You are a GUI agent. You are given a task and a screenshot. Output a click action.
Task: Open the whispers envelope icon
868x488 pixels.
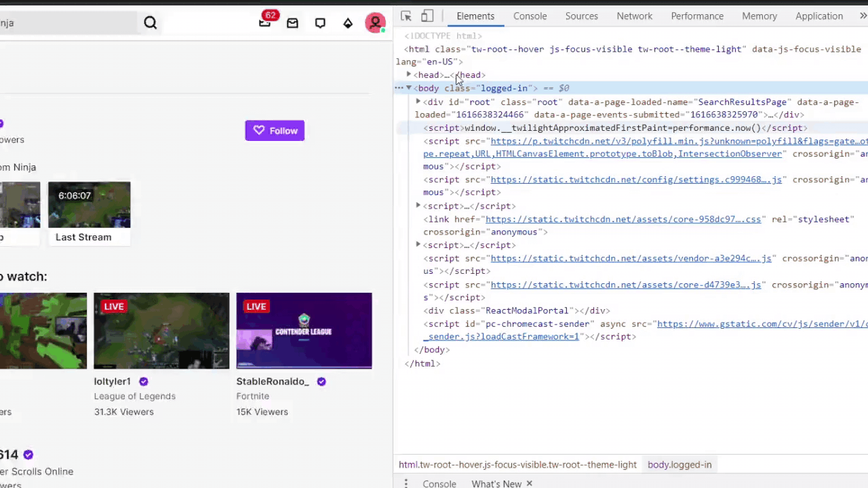coord(292,22)
